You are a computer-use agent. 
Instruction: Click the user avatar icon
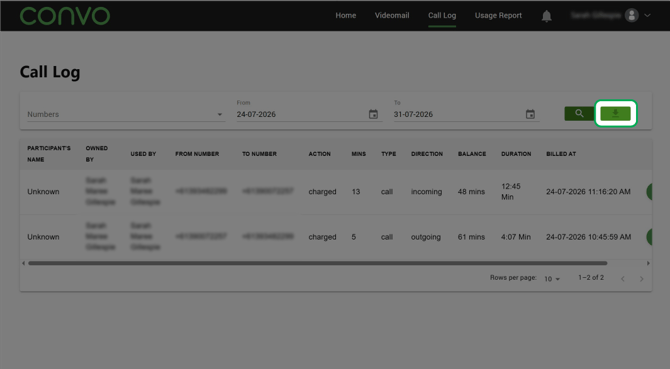pos(632,15)
